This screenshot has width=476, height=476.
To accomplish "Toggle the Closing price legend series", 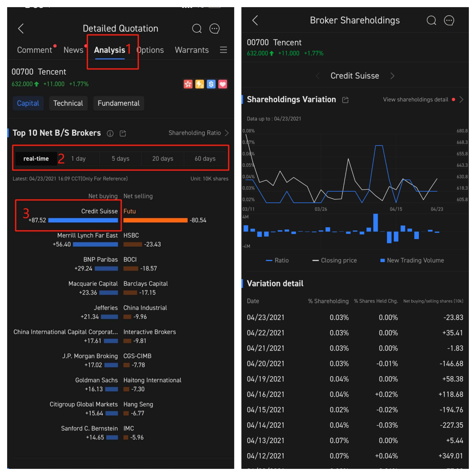I will (x=334, y=260).
